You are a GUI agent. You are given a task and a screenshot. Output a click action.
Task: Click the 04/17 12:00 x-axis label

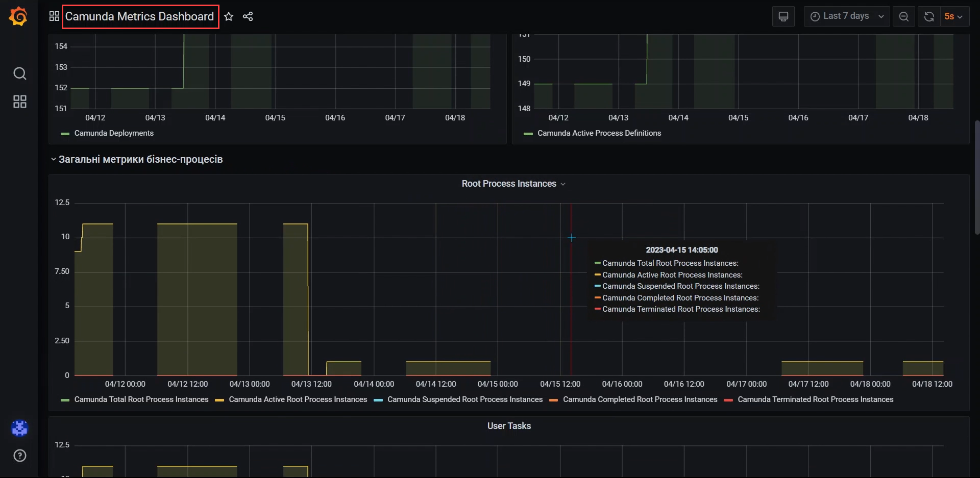808,384
